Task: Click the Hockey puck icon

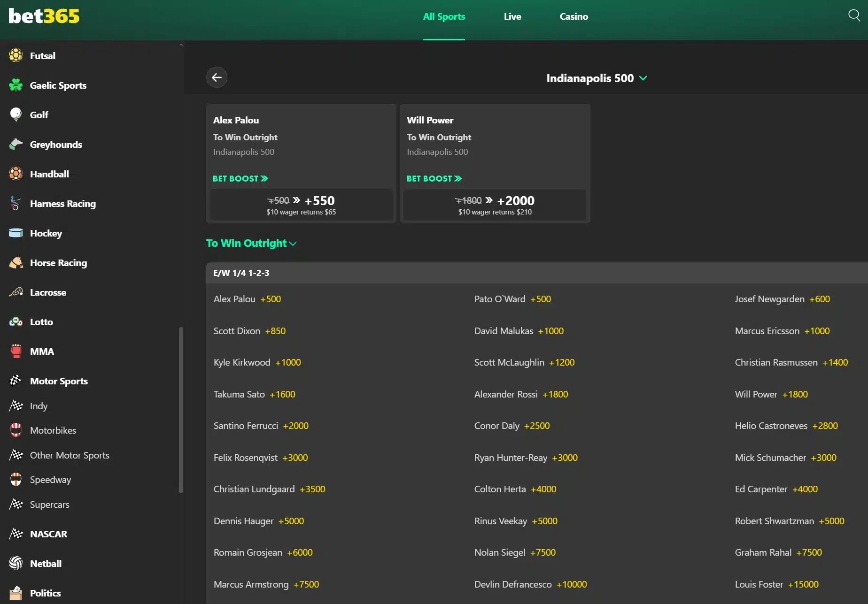Action: 16,233
